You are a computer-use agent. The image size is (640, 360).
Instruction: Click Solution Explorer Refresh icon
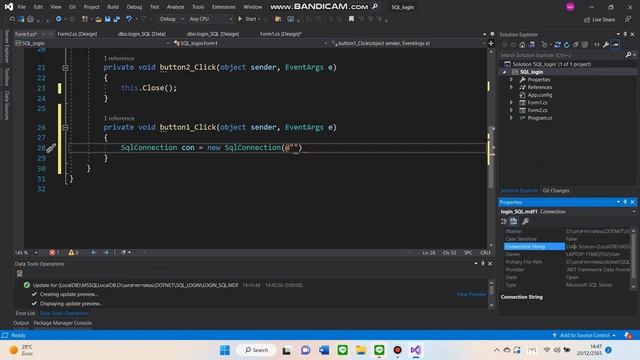pos(567,44)
